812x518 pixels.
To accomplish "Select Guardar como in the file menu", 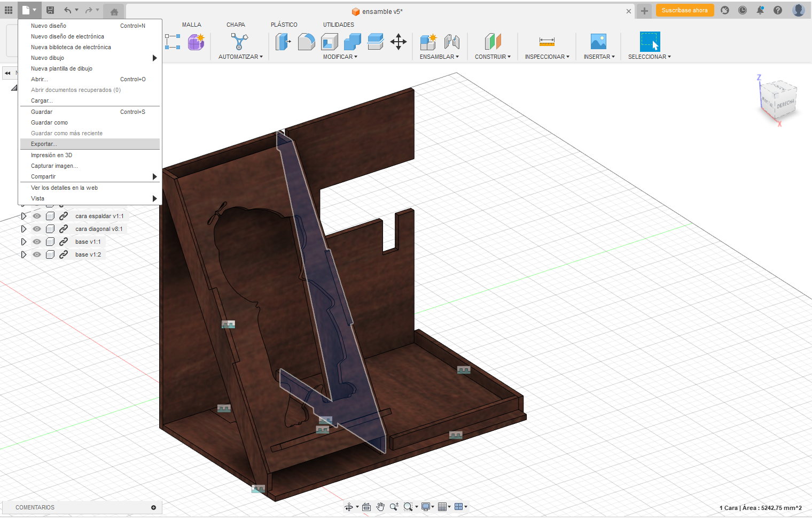I will pos(49,122).
